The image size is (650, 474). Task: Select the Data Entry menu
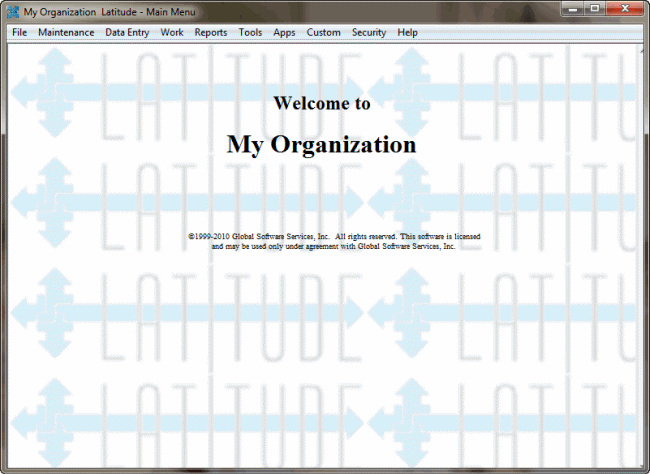(127, 32)
